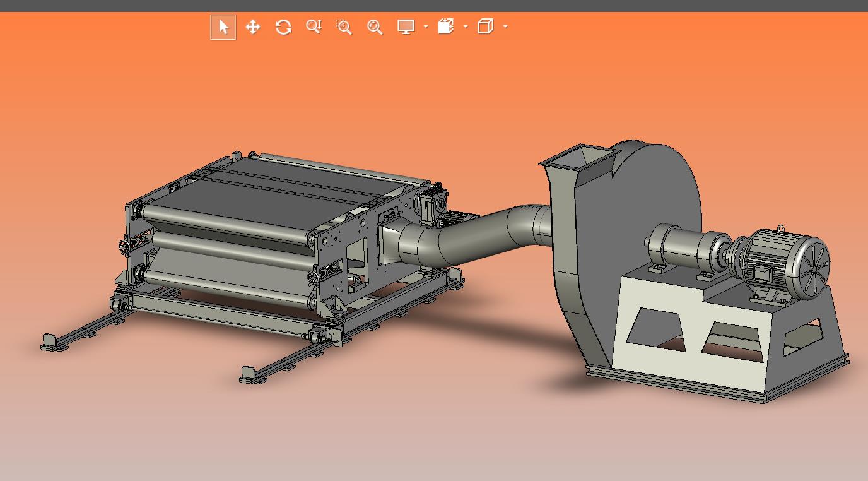
Task: Click the section/measure box icon
Action: [x=446, y=27]
